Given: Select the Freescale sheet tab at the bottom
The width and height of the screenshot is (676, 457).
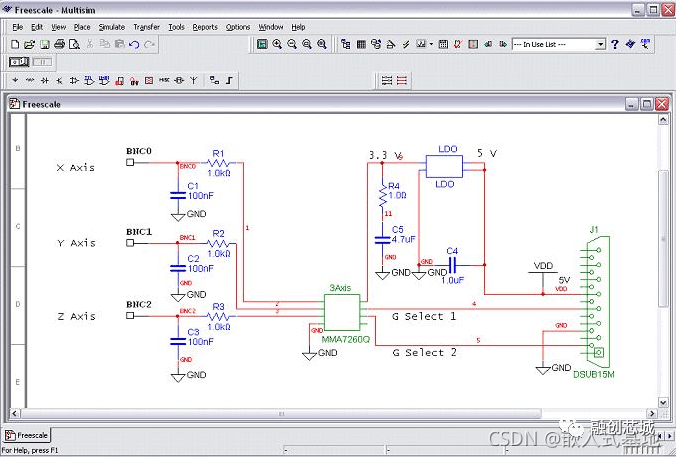Looking at the screenshot, I should click(x=27, y=435).
